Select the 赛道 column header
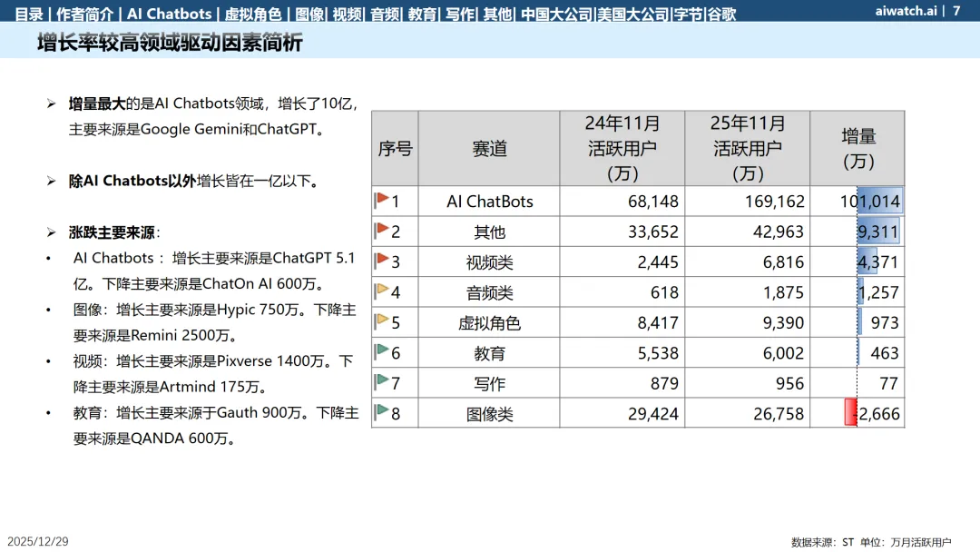The image size is (980, 552). 489,149
